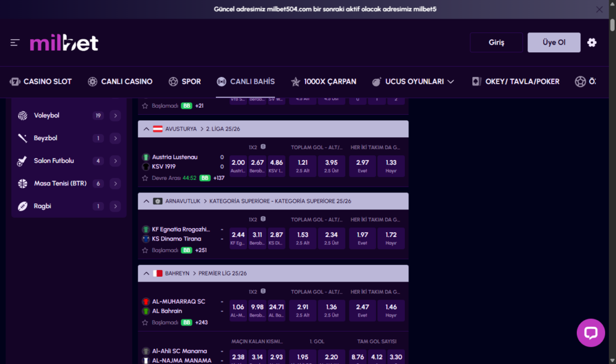The height and width of the screenshot is (364, 616).
Task: Favorite the Austria Lustenau vs KSV 1919 match
Action: (145, 178)
